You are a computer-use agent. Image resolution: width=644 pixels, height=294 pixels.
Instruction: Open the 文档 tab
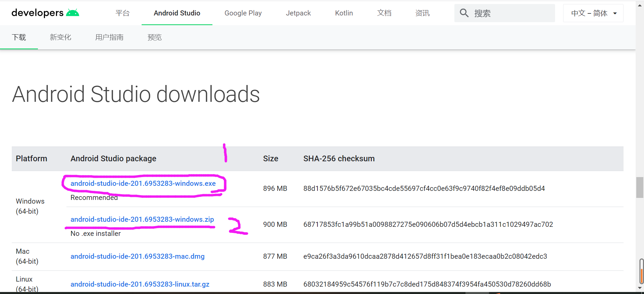click(x=384, y=13)
